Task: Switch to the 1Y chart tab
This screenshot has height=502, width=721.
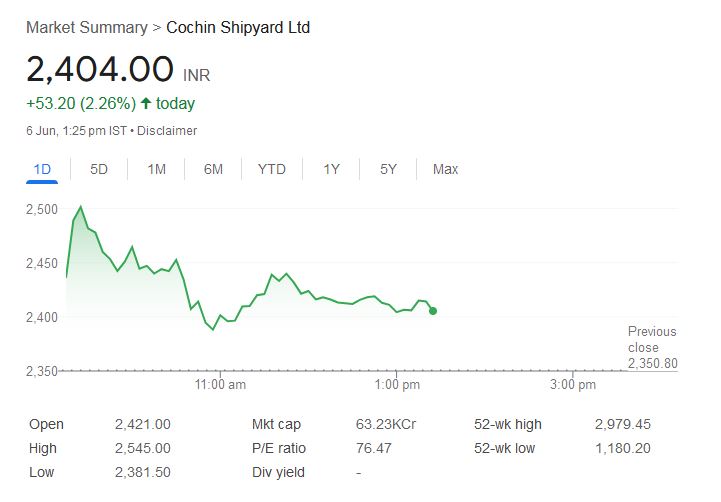Action: [x=331, y=169]
